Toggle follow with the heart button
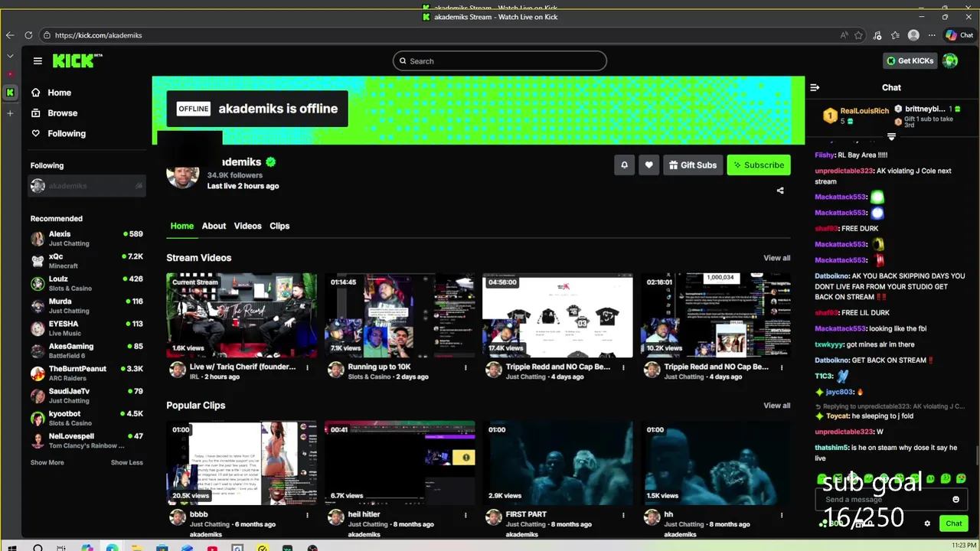Viewport: 980px width, 551px height. point(648,165)
